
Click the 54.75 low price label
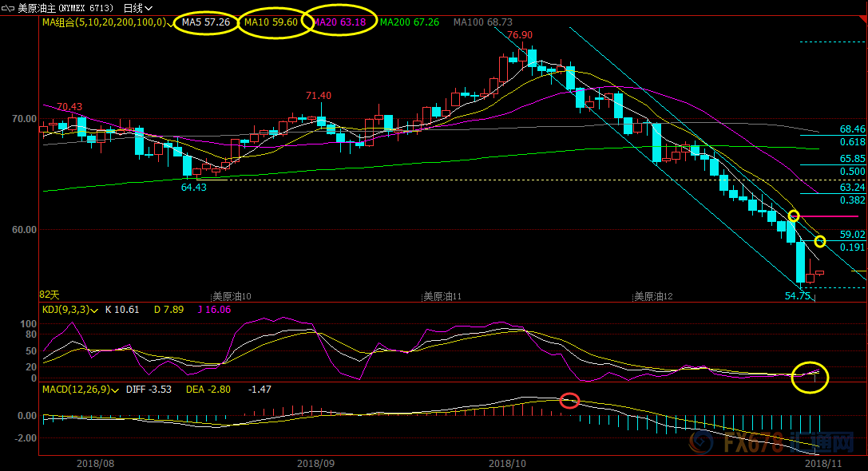pyautogui.click(x=798, y=295)
